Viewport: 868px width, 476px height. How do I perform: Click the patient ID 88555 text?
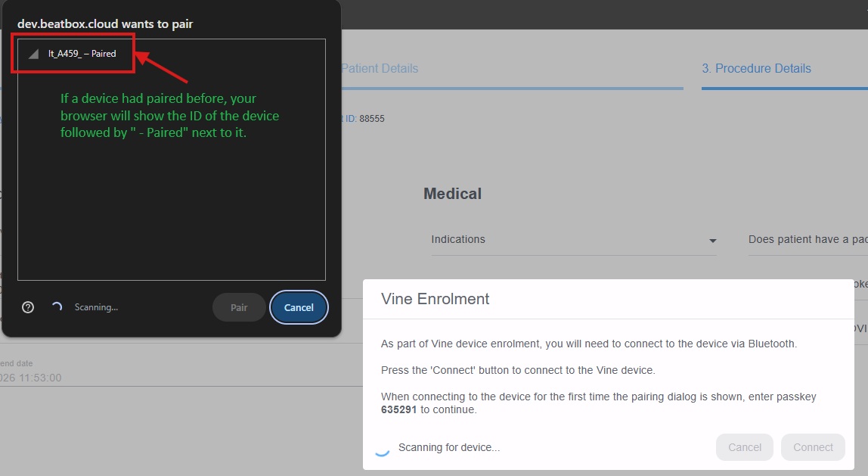point(372,119)
